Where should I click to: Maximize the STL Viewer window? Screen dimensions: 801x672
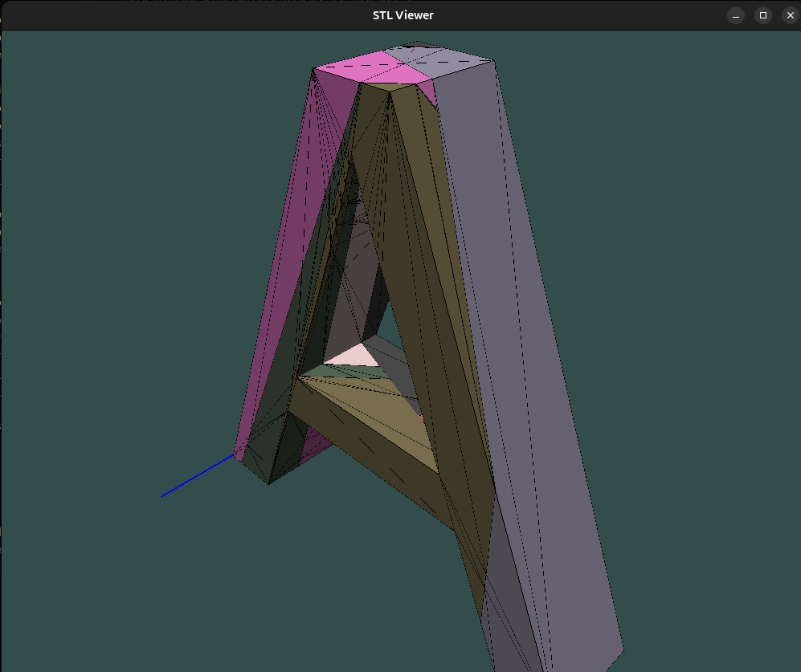click(x=762, y=15)
